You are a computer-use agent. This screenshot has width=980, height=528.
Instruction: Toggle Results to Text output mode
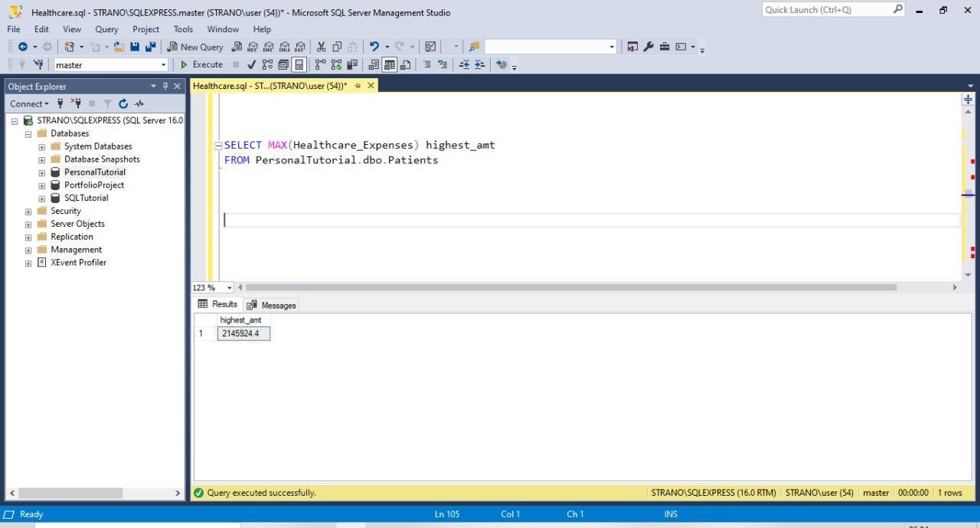pyautogui.click(x=373, y=64)
